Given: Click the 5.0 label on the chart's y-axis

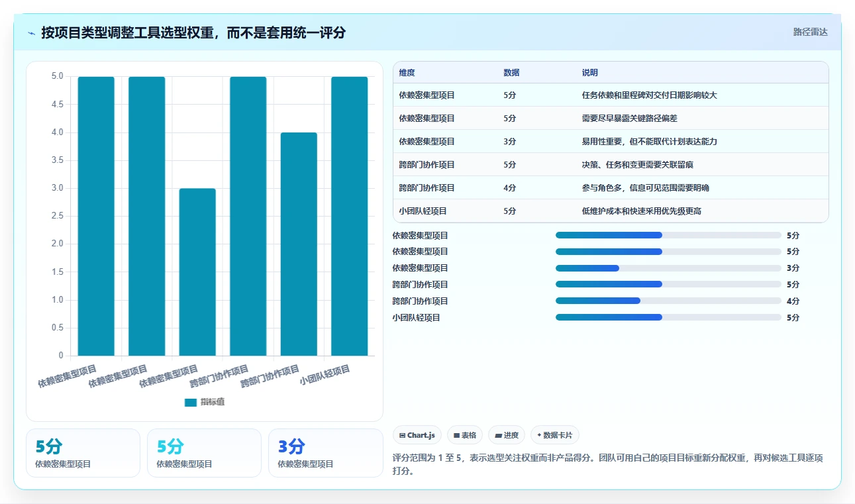Looking at the screenshot, I should coord(58,76).
